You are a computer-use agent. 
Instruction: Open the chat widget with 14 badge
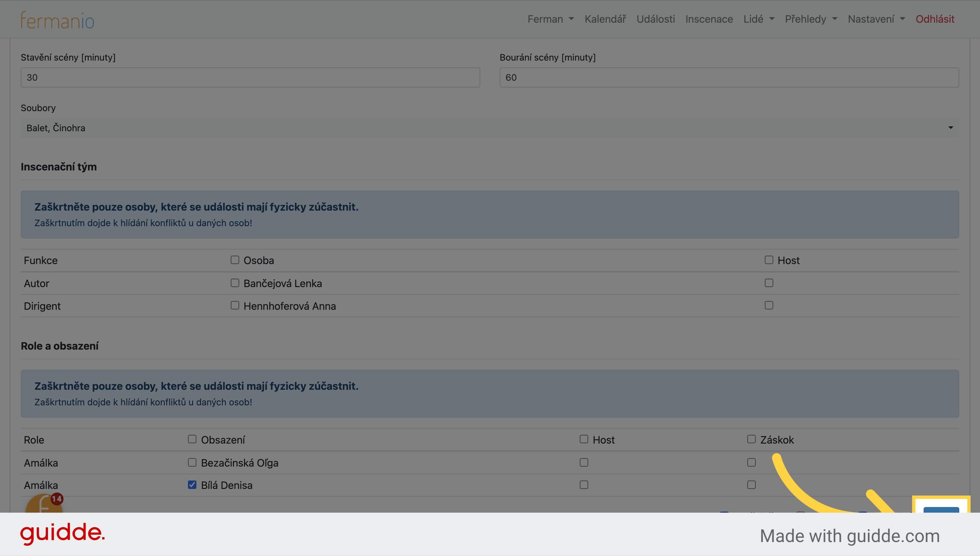[44, 503]
